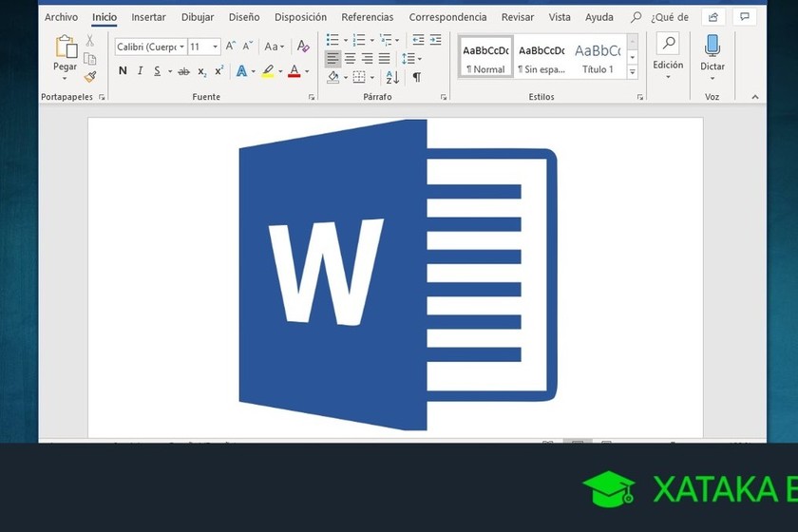
Task: Toggle bold with the N button
Action: [x=123, y=70]
